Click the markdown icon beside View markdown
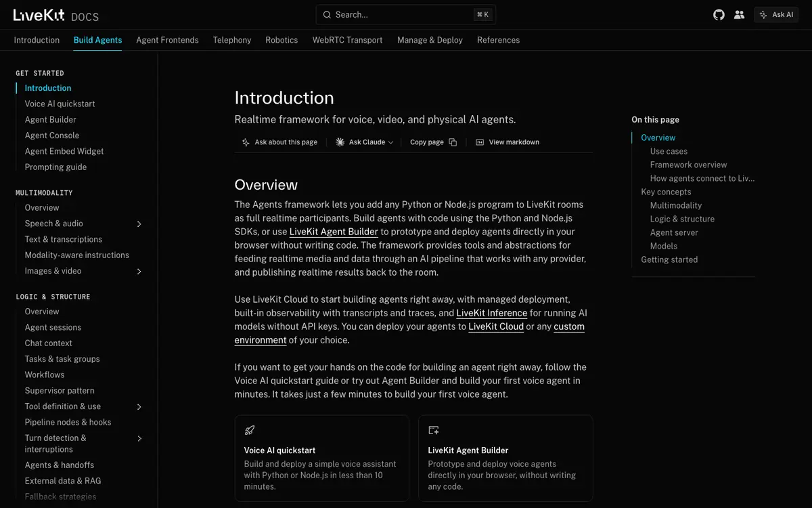812x508 pixels. [x=480, y=142]
